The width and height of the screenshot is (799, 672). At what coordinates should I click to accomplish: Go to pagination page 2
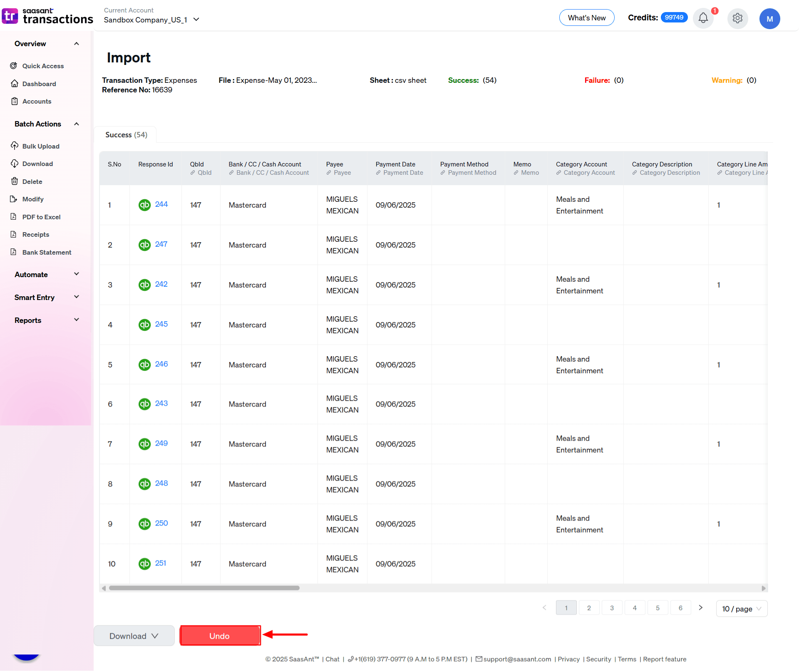coord(589,608)
